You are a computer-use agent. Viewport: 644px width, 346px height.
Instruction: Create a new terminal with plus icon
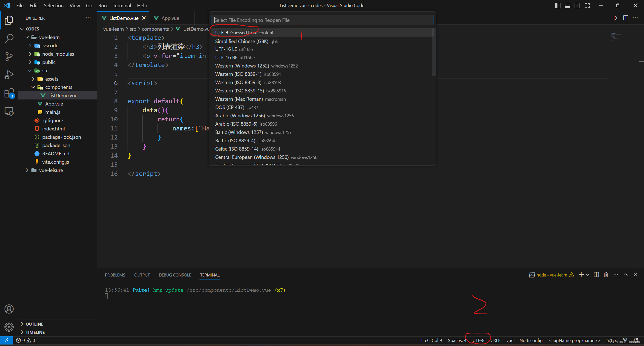click(581, 275)
